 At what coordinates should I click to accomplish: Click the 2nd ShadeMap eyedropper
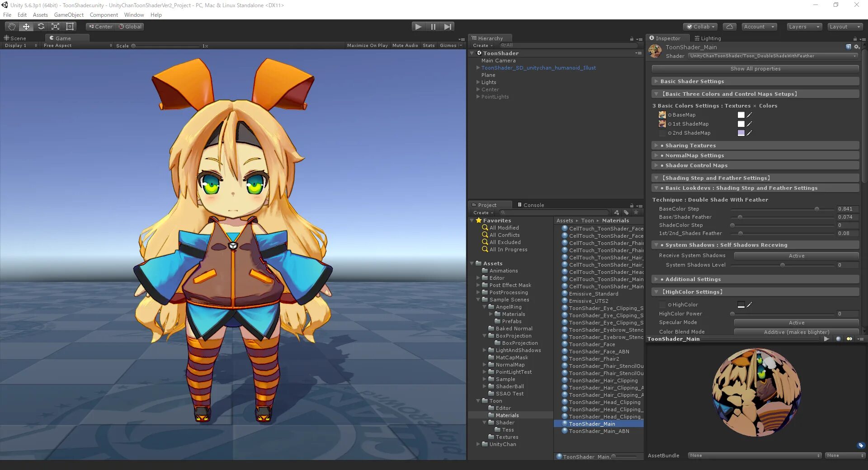click(x=749, y=133)
